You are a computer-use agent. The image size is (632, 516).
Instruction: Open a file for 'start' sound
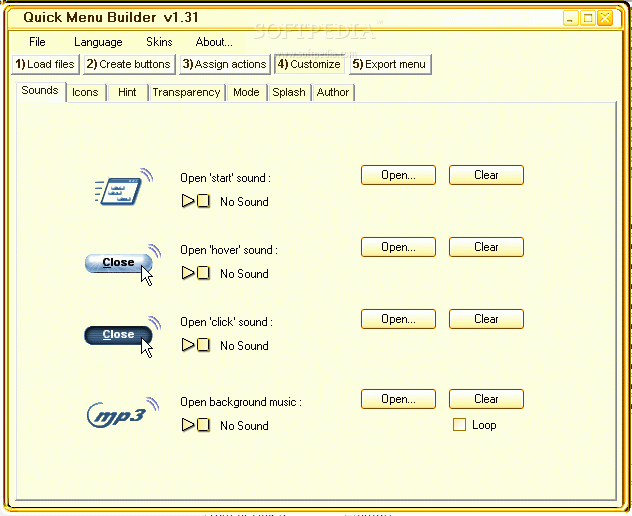398,175
